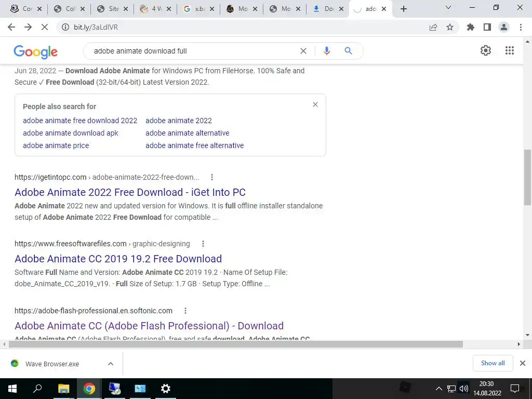Close the 'Site' tab
Viewport: 532px width, 399px height.
(126, 9)
